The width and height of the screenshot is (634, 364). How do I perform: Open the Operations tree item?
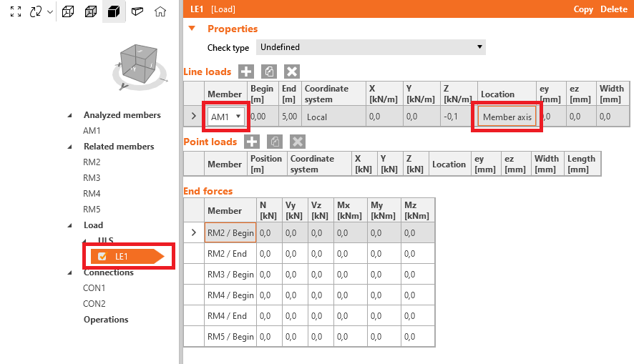click(x=106, y=320)
